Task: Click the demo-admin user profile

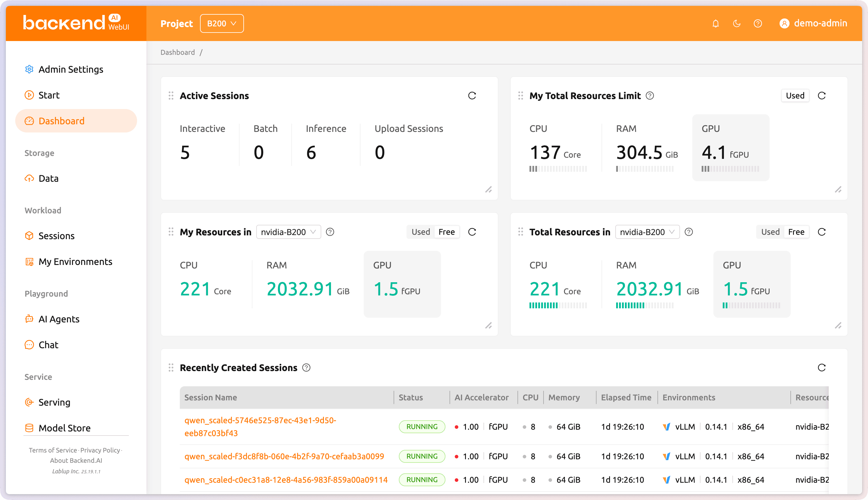Action: [815, 23]
